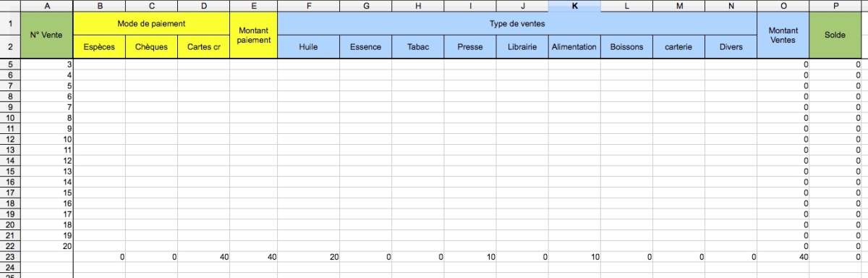
Task: Select the Cartes cr header cell
Action: (x=204, y=47)
